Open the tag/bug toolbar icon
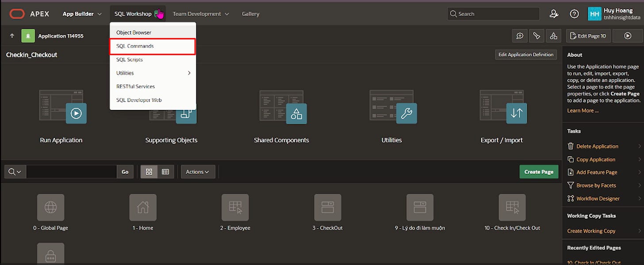This screenshot has width=644, height=265. [x=536, y=36]
